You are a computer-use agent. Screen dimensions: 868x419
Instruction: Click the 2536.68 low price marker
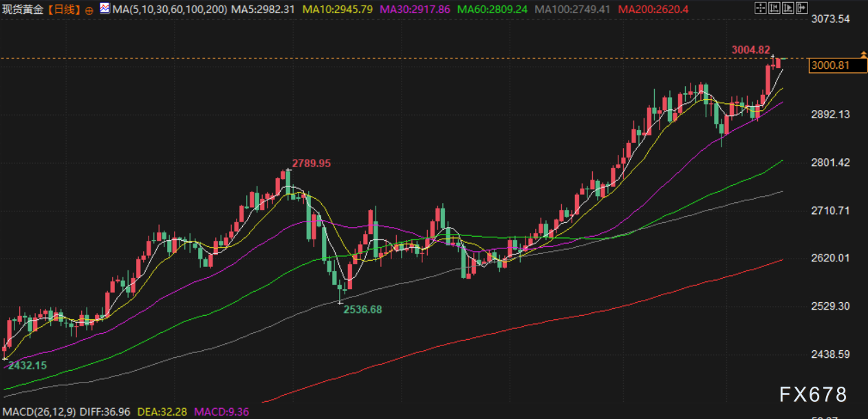tap(362, 310)
